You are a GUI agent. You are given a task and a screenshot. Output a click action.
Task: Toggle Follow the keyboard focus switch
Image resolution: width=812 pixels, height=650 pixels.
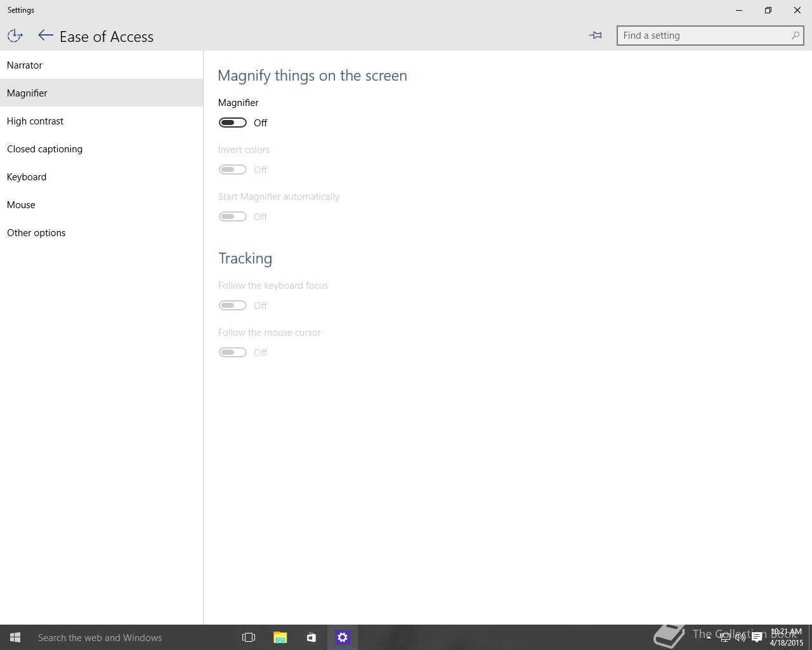[232, 305]
